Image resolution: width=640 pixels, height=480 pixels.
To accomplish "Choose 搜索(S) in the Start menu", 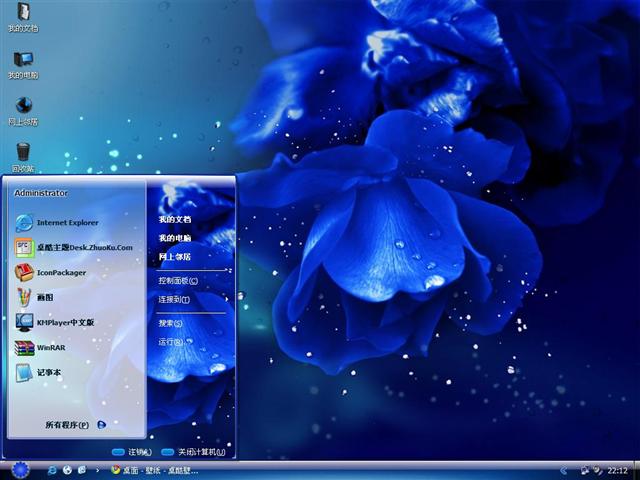I will [170, 323].
